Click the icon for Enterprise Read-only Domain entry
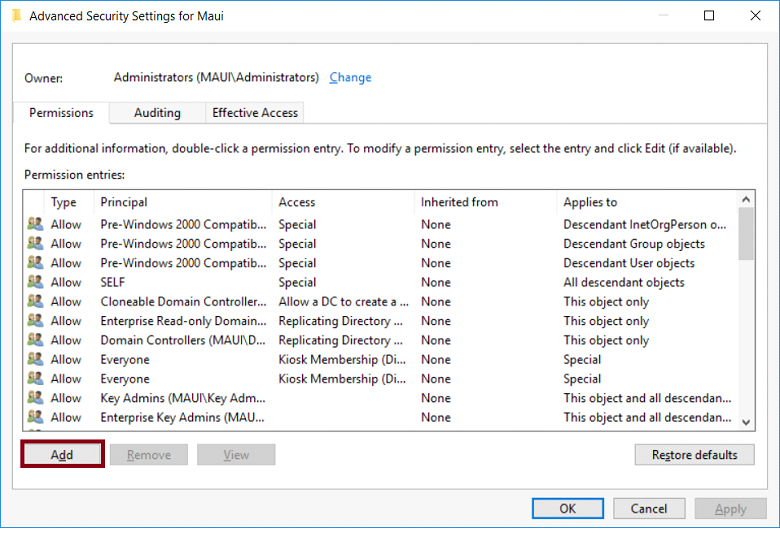Viewport: 780px width, 545px height. (x=36, y=321)
